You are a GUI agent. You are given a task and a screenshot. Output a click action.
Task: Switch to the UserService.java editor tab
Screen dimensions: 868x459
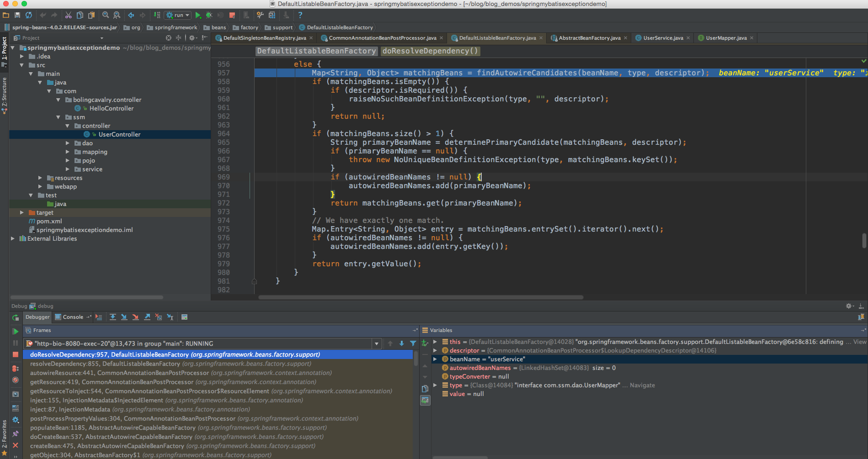point(663,38)
